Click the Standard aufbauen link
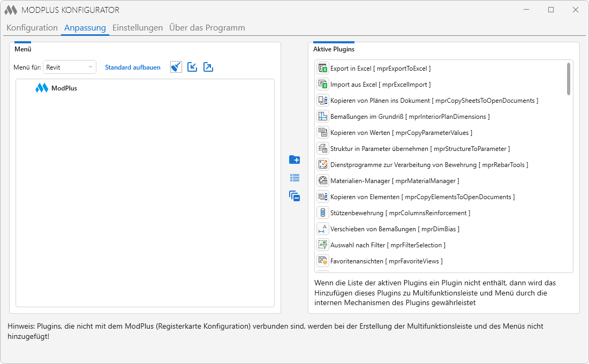Screen dimensions: 589x364 pos(133,67)
